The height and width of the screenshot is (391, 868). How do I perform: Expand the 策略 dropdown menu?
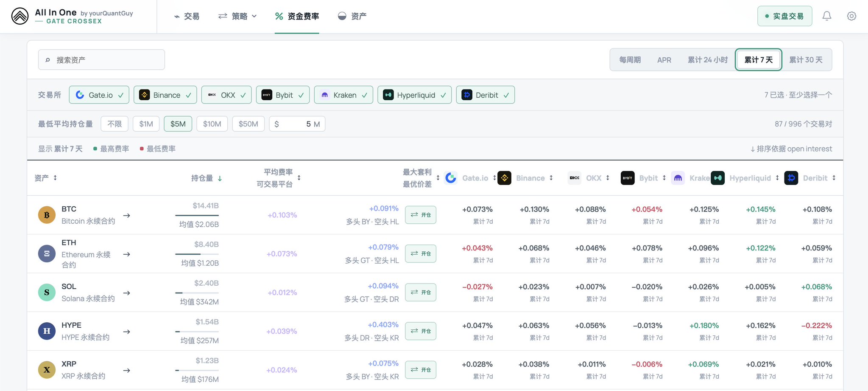237,16
